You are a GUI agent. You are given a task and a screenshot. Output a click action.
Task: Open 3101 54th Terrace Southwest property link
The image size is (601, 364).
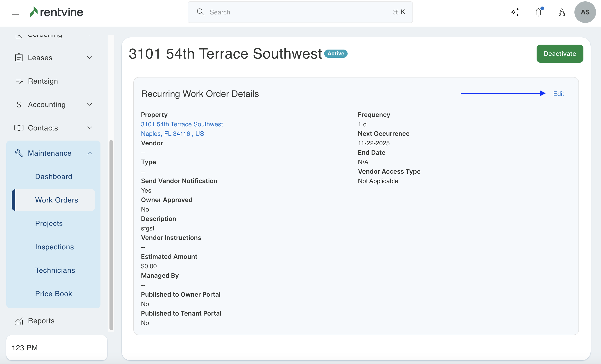(182, 124)
